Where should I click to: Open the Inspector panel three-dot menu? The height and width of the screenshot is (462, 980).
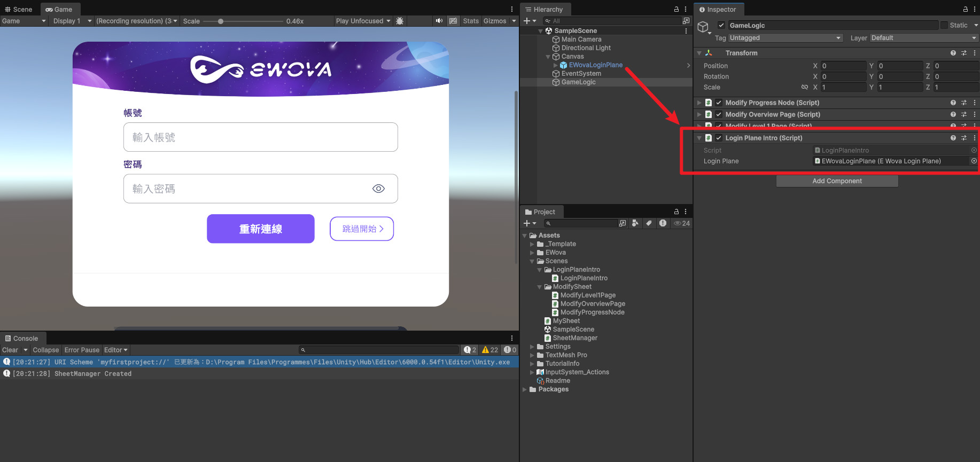975,9
